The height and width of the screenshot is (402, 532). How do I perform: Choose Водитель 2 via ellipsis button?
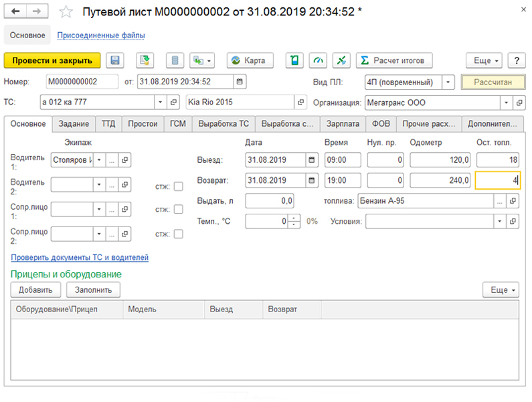coord(112,184)
